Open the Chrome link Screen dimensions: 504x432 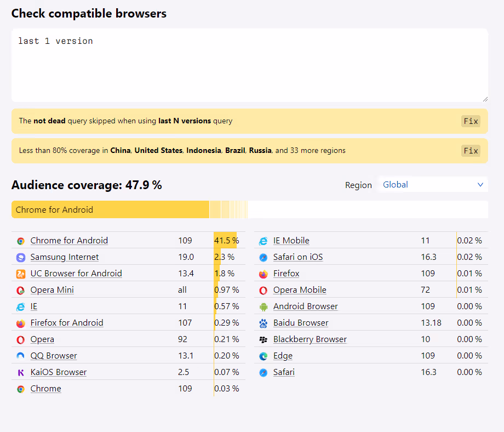[x=45, y=389]
